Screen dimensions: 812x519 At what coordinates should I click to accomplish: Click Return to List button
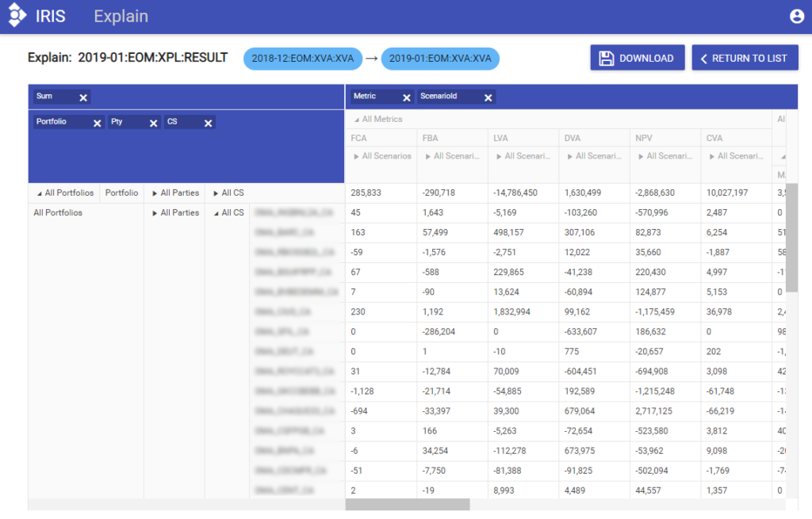pos(744,58)
